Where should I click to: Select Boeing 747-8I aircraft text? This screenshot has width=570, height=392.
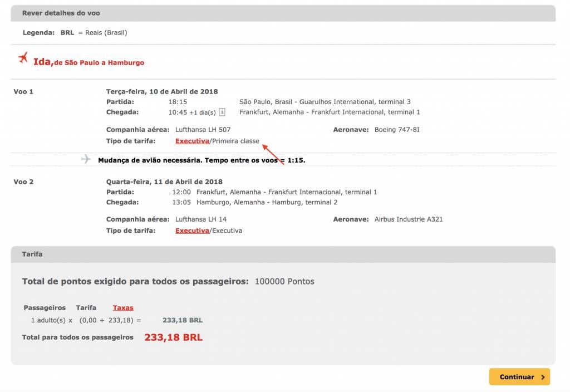(x=397, y=129)
